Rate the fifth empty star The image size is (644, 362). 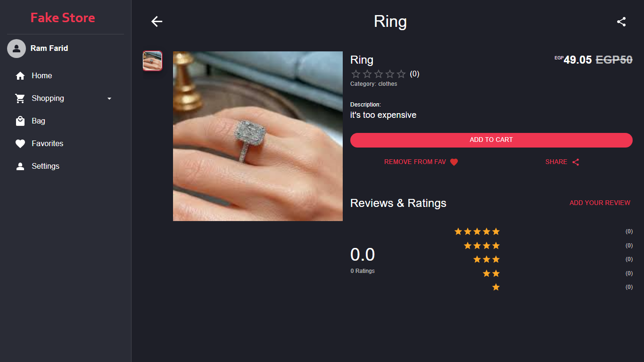point(401,74)
